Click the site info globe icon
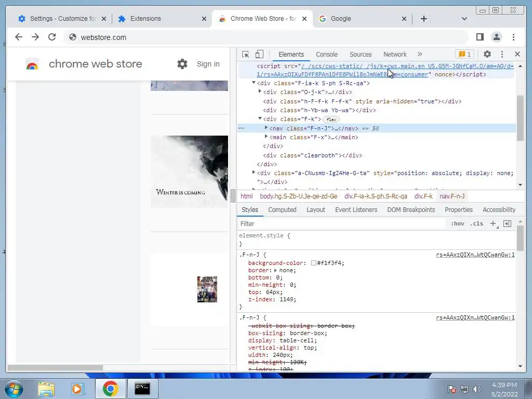532x399 pixels. coord(73,37)
